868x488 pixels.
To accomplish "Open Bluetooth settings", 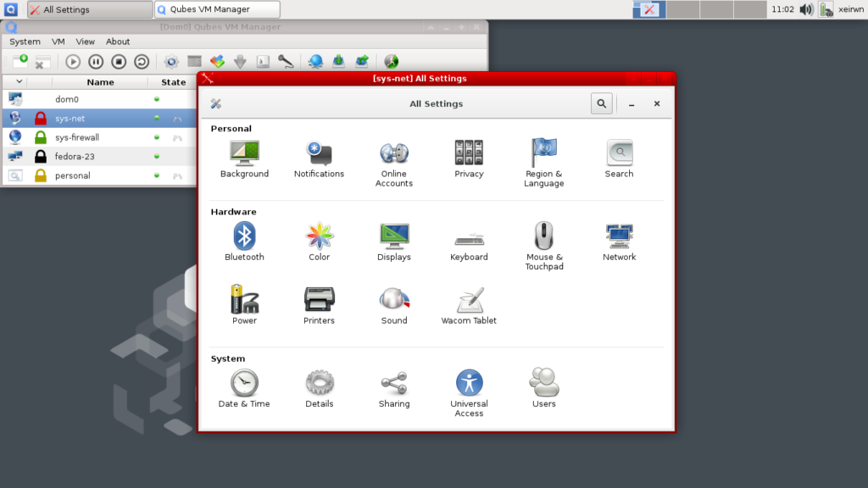I will point(244,241).
